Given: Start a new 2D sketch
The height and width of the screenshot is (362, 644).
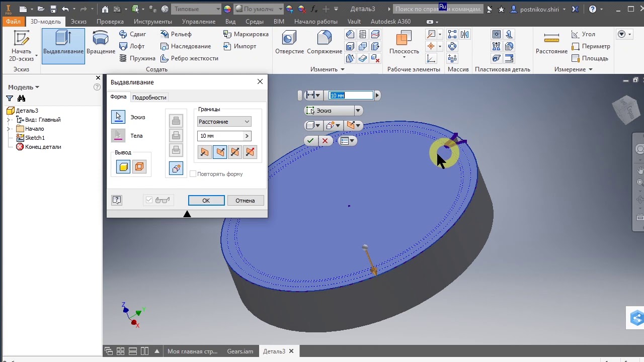Looking at the screenshot, I should [21, 46].
